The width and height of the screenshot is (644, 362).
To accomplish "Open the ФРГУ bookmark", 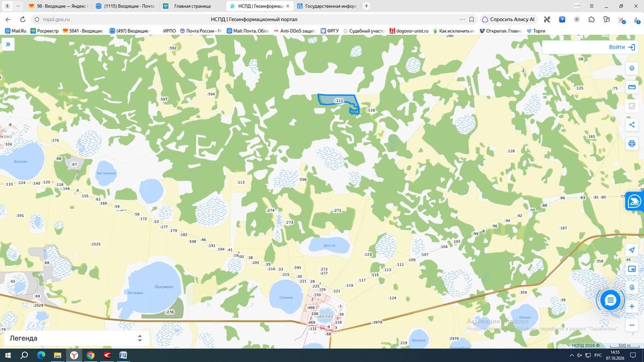I will coord(330,31).
